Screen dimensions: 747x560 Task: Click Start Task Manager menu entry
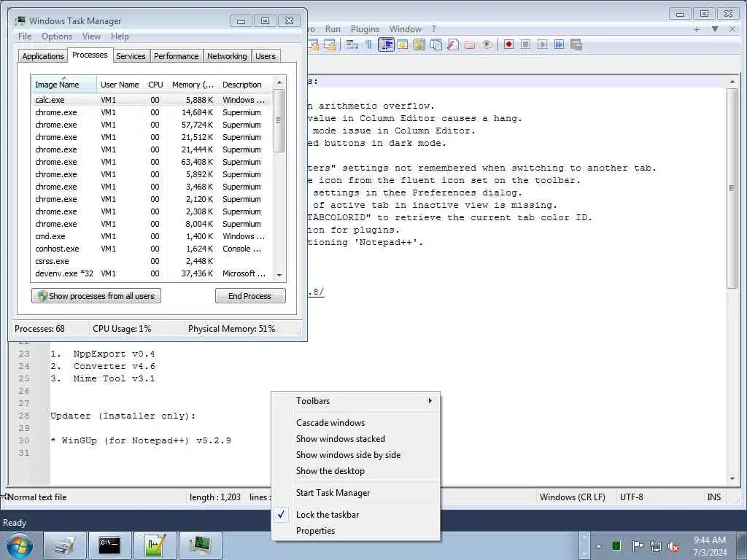[x=355, y=493]
